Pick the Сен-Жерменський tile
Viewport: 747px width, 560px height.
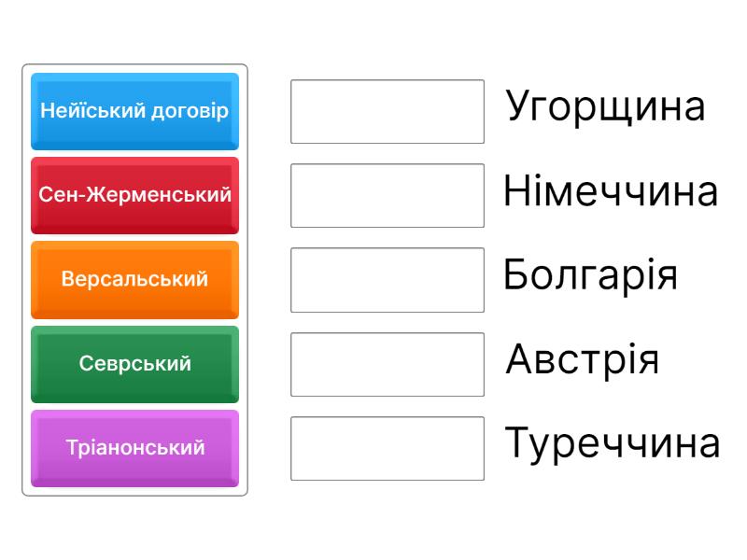(134, 195)
